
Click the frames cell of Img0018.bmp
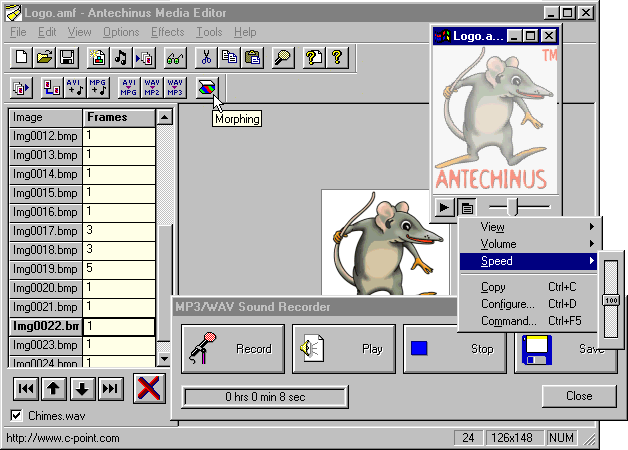coord(119,250)
